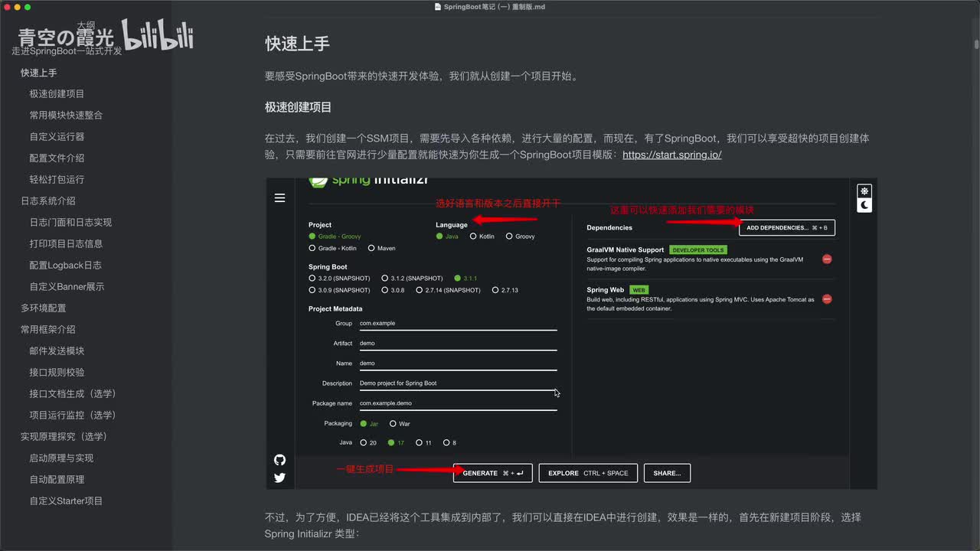Open 自定义Starter项目 outline entry

(x=66, y=501)
